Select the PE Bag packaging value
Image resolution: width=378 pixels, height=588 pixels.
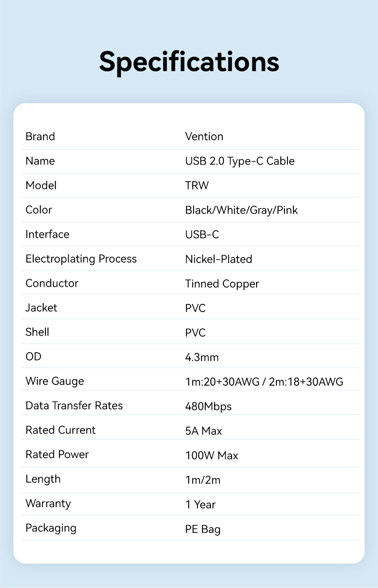(203, 529)
